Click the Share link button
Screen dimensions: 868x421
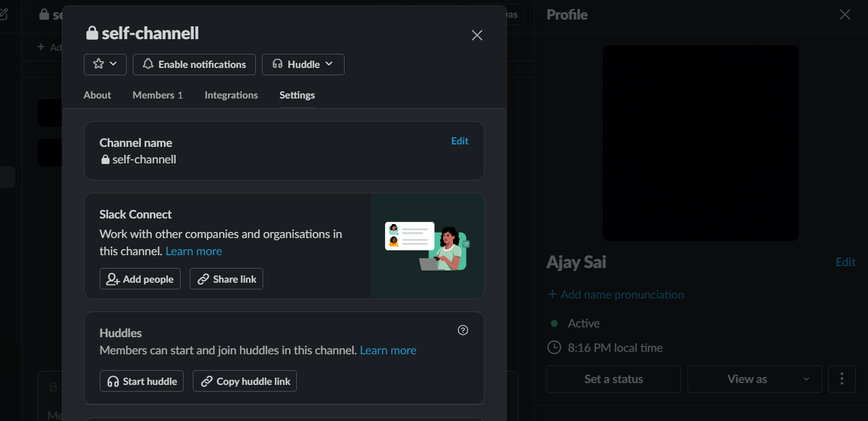226,279
